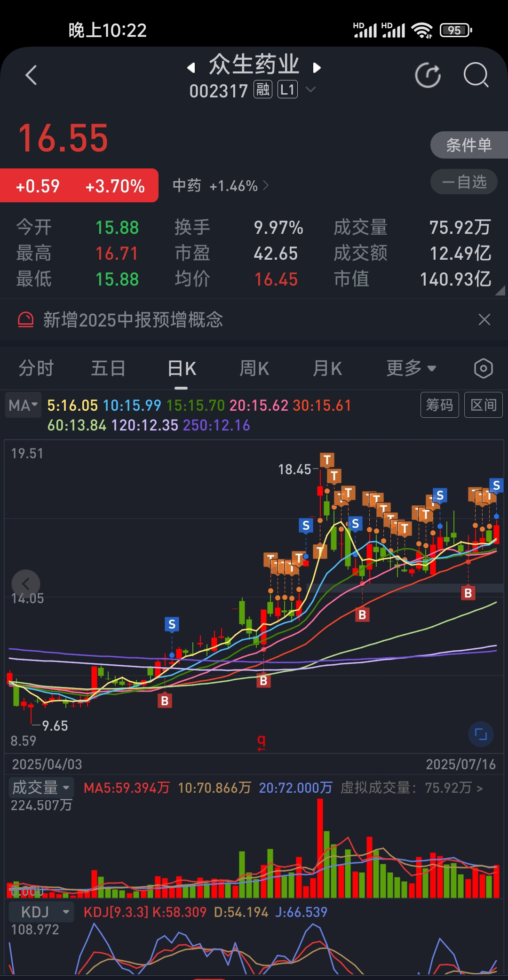This screenshot has width=508, height=980.
Task: Expand stock code dropdown chevron
Action: (x=310, y=89)
